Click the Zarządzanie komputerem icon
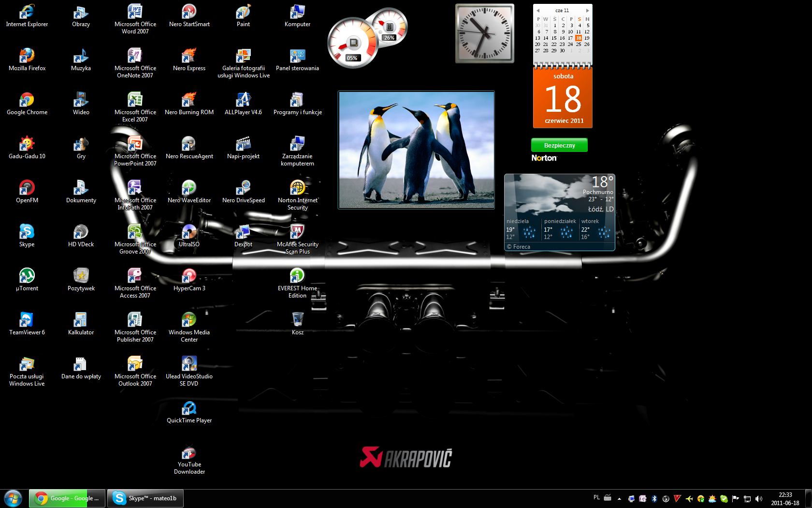The width and height of the screenshot is (812, 508). pyautogui.click(x=298, y=151)
